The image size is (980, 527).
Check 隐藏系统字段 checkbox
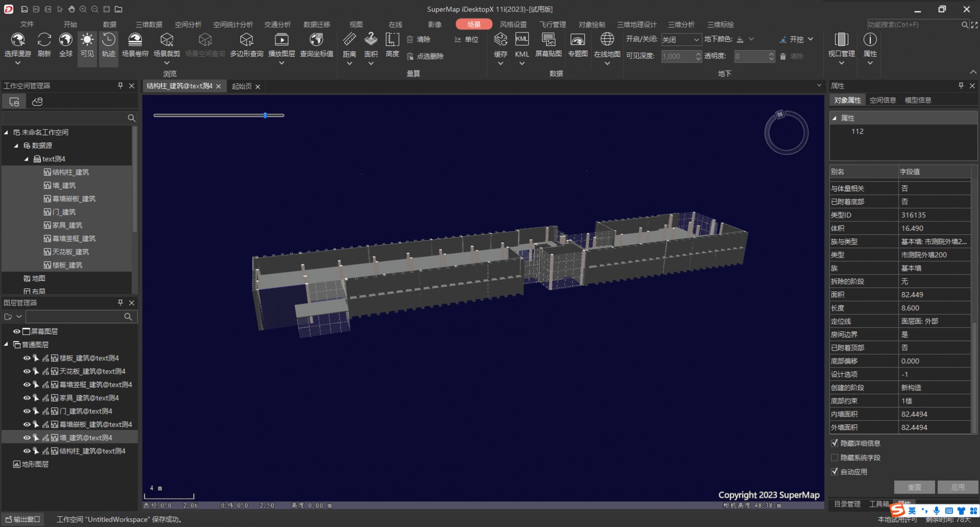click(835, 457)
